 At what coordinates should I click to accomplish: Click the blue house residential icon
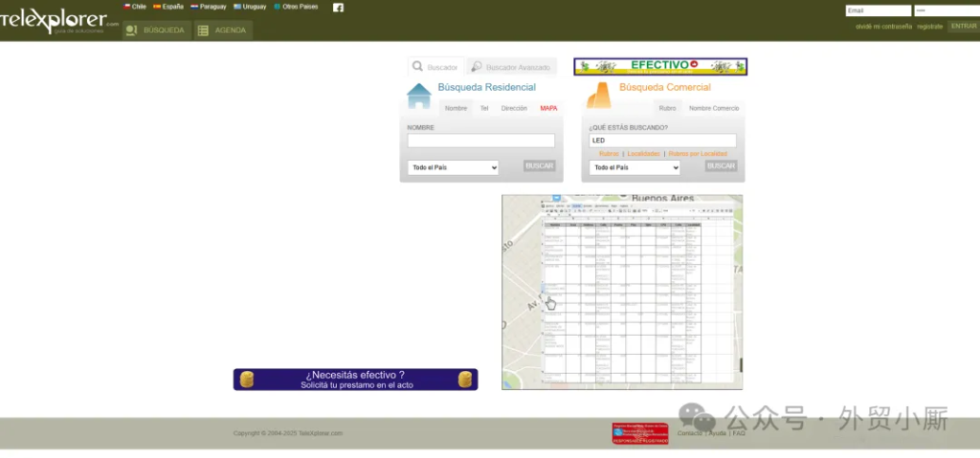[419, 96]
